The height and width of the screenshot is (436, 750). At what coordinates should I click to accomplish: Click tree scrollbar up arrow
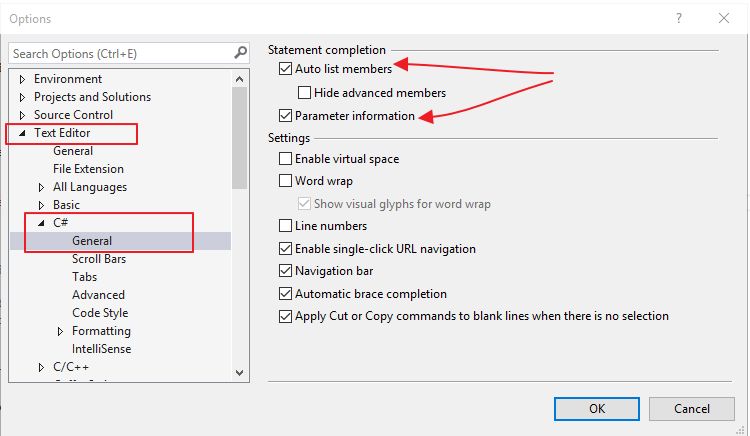point(240,79)
